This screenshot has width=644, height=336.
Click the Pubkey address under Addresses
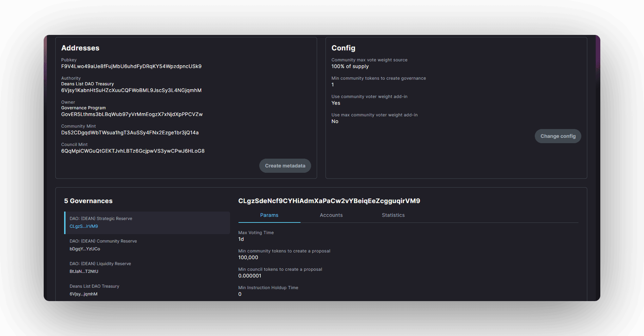point(131,66)
